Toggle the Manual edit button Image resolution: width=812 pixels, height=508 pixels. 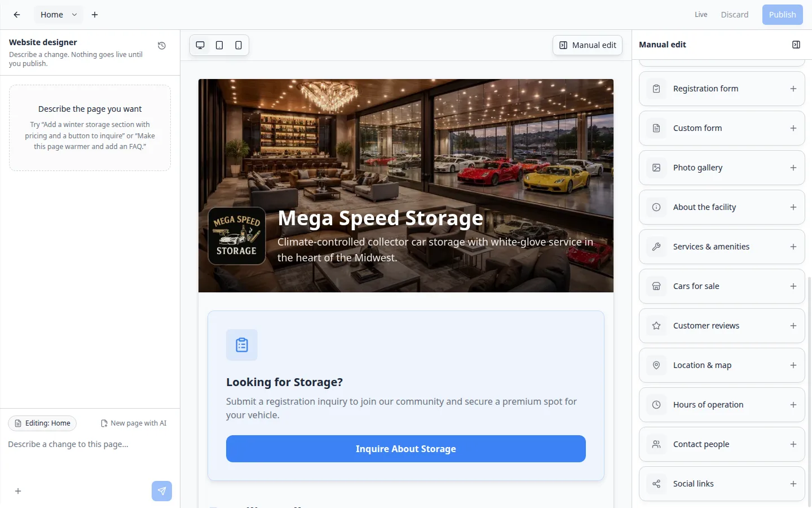(x=588, y=45)
